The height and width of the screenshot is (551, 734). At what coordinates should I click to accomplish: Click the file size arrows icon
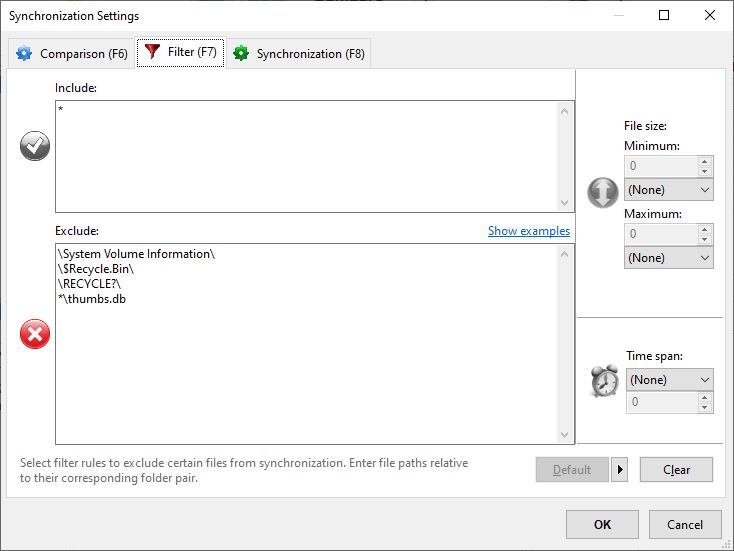click(603, 192)
